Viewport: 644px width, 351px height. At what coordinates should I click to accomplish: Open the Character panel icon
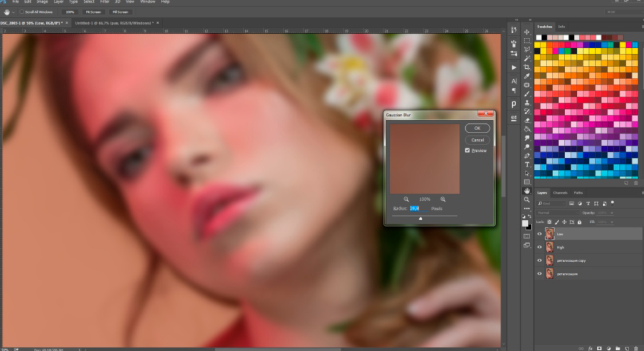pyautogui.click(x=514, y=81)
